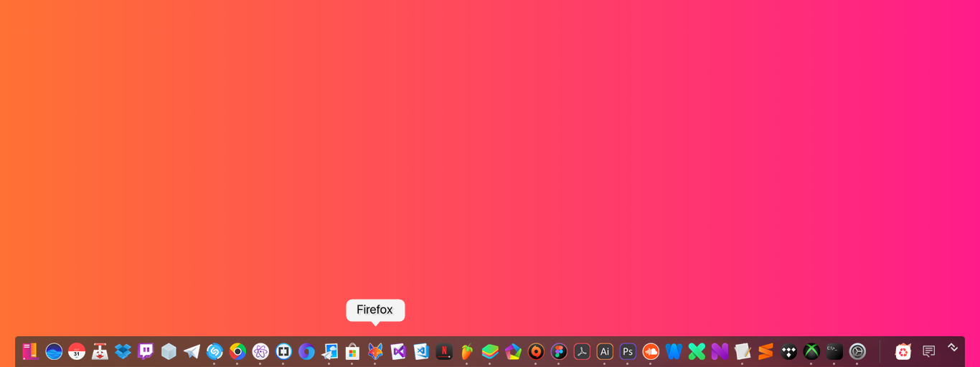Open Adobe Illustrator Ai icon
The width and height of the screenshot is (980, 367).
tap(605, 351)
